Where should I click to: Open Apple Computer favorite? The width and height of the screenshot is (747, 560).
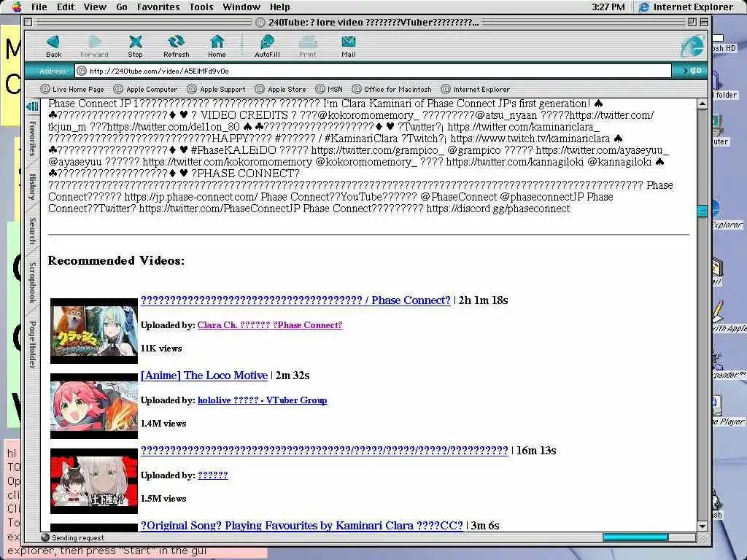click(145, 89)
